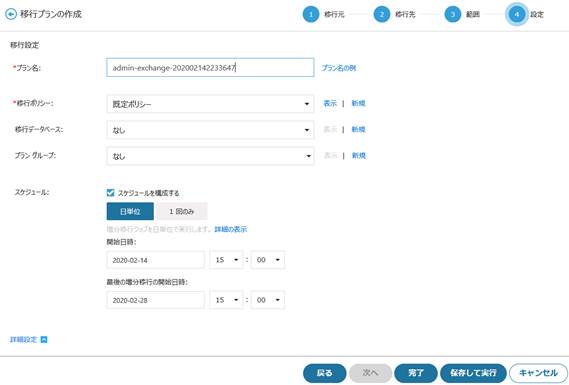
Task: Click the 完了 button
Action: pyautogui.click(x=416, y=373)
